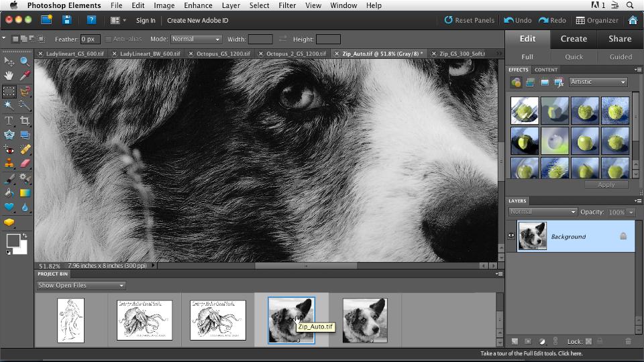Choose Intersect with selection mode button
The height and width of the screenshot is (362, 644).
click(41, 39)
